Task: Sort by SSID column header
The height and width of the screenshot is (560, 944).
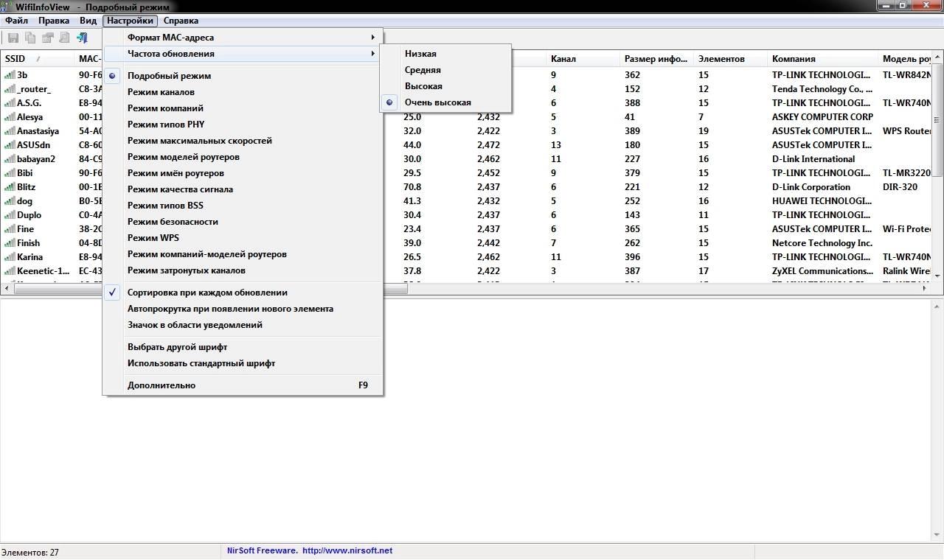Action: [38, 59]
